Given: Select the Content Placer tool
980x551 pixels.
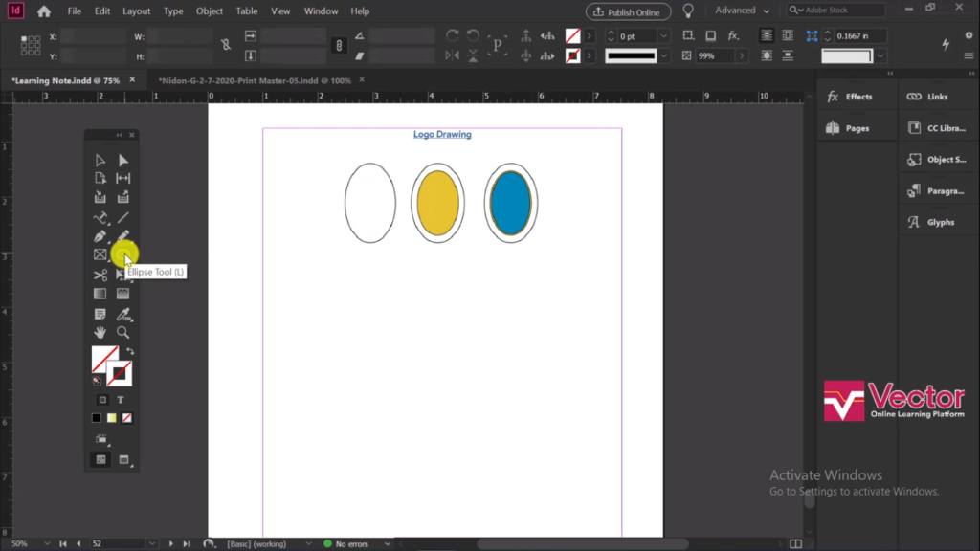Looking at the screenshot, I should (x=123, y=197).
